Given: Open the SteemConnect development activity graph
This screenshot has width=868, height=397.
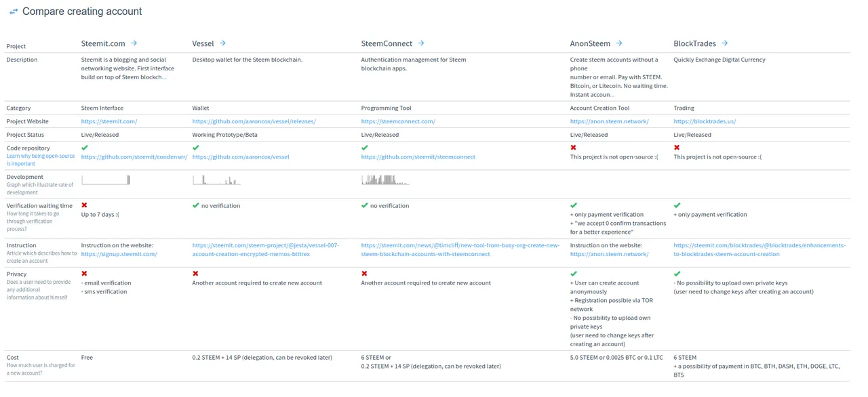Looking at the screenshot, I should pos(385,180).
